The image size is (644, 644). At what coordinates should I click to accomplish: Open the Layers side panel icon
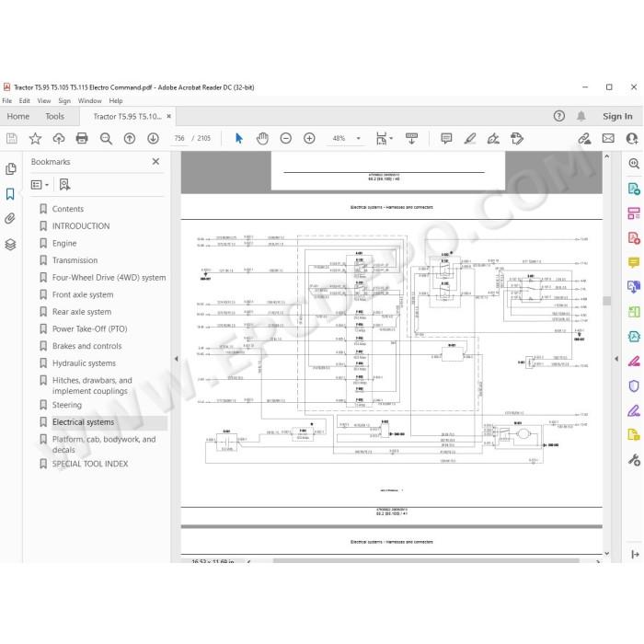10,245
